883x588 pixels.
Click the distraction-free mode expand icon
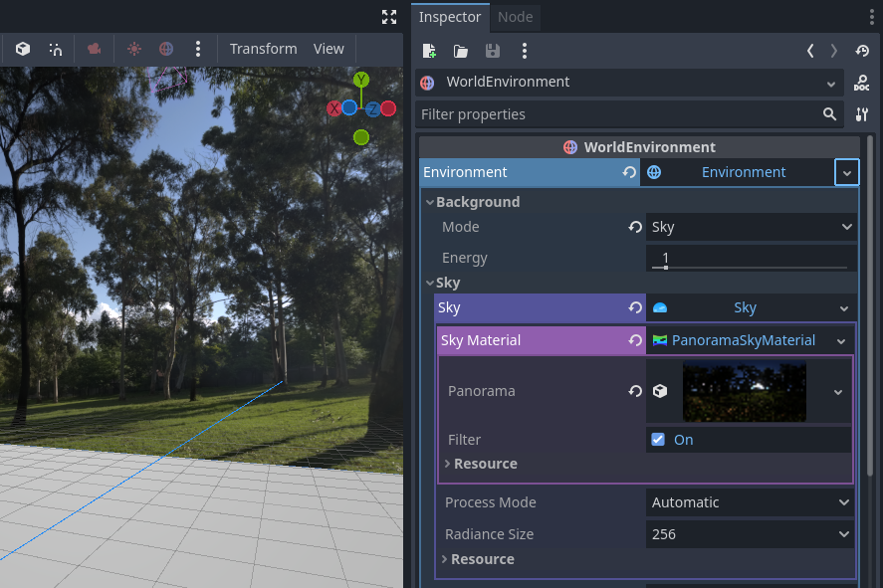[x=389, y=17]
